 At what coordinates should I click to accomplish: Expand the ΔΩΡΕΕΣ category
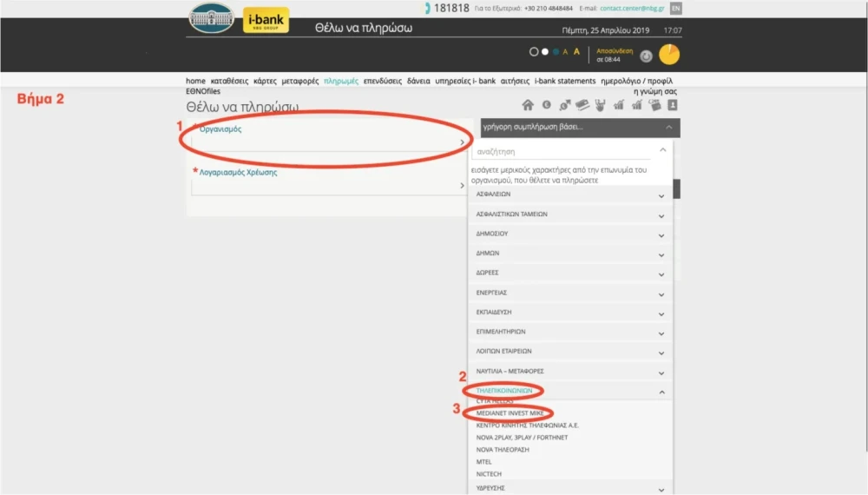570,273
